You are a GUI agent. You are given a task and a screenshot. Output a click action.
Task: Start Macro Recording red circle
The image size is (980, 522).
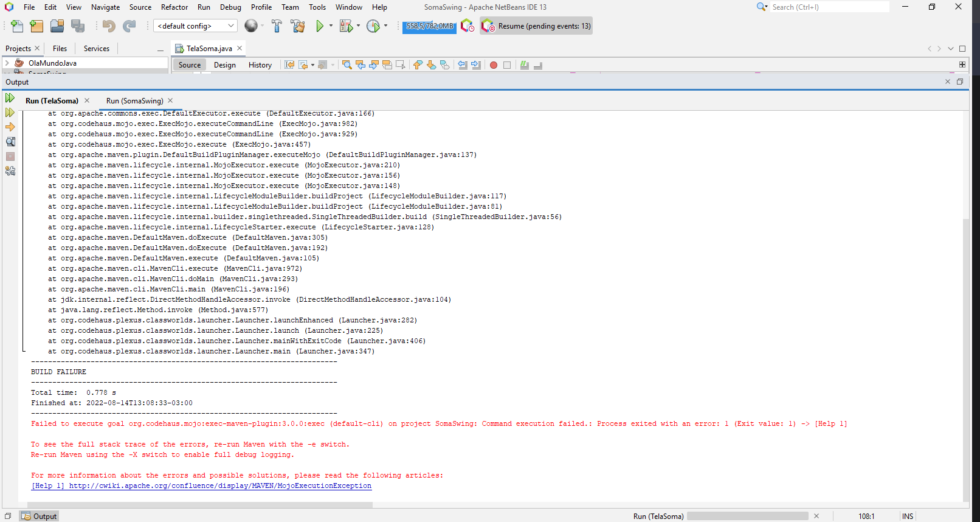point(494,65)
